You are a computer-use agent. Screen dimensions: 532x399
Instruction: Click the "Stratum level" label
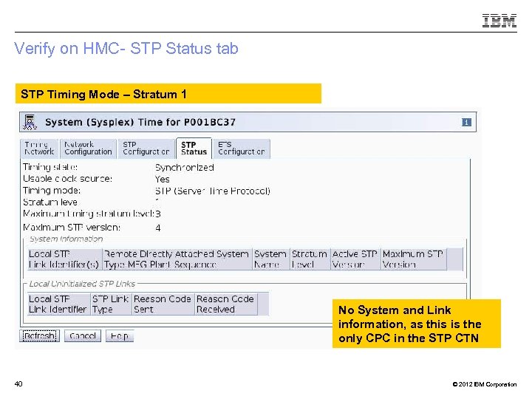tap(50, 202)
